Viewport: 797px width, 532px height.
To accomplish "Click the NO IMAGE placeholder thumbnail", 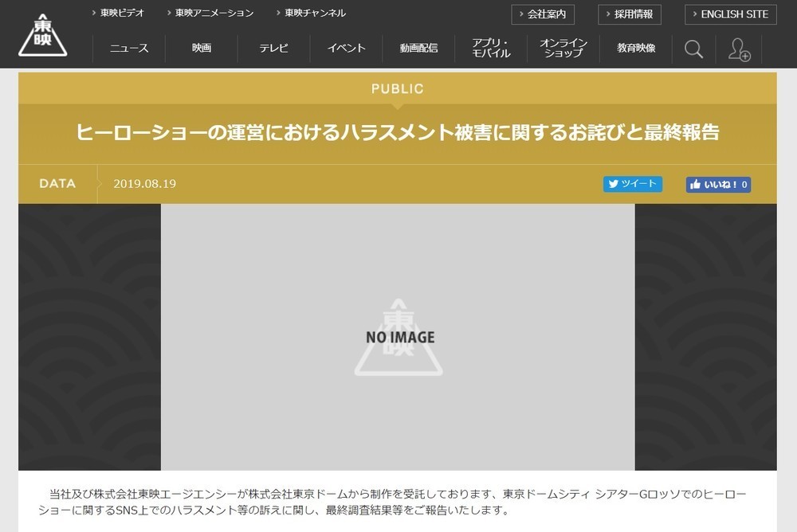I will [x=398, y=337].
